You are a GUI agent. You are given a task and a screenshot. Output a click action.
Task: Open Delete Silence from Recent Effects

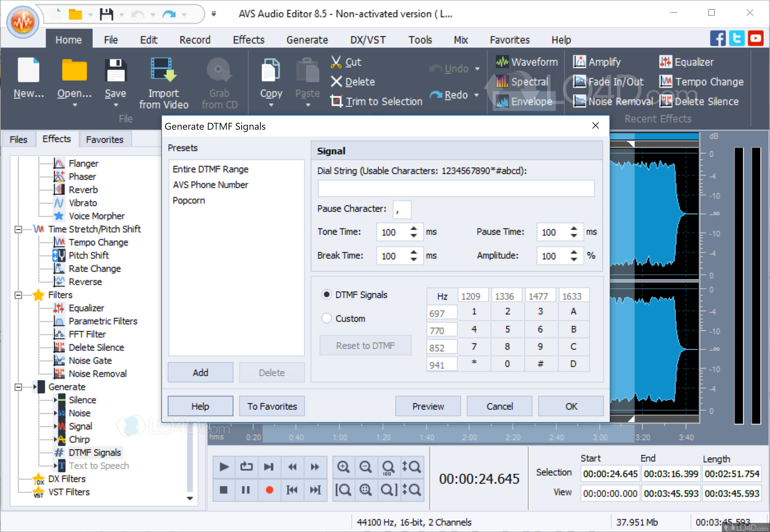699,101
